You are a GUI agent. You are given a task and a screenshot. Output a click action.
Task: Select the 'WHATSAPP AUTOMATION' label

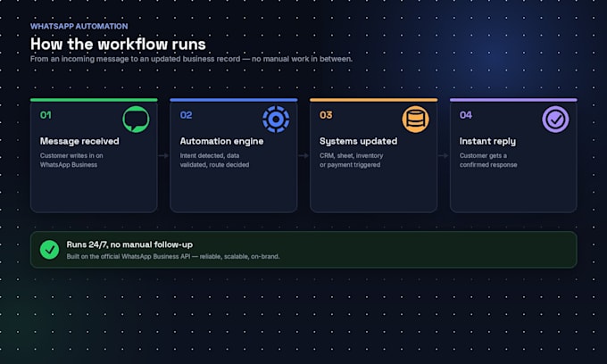point(79,26)
